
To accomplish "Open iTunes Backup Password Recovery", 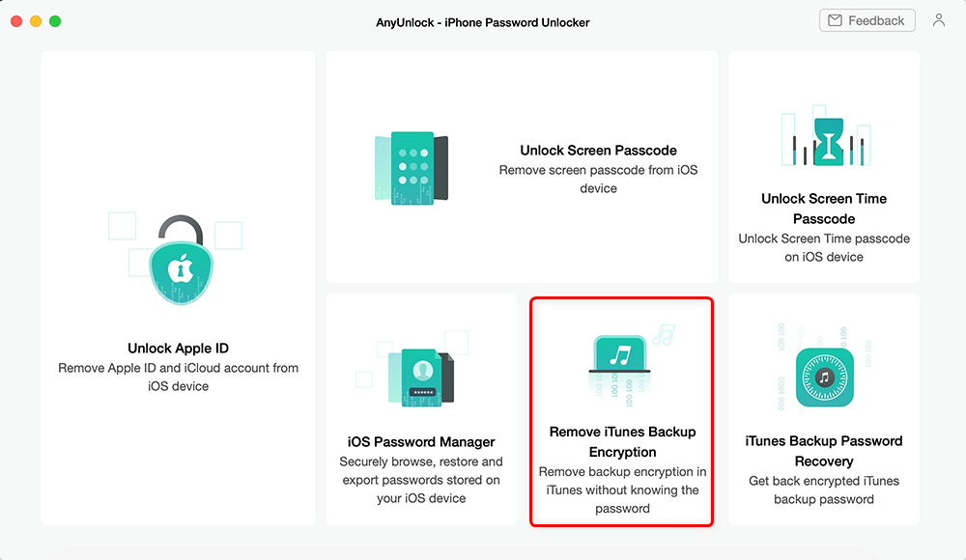I will coord(823,410).
